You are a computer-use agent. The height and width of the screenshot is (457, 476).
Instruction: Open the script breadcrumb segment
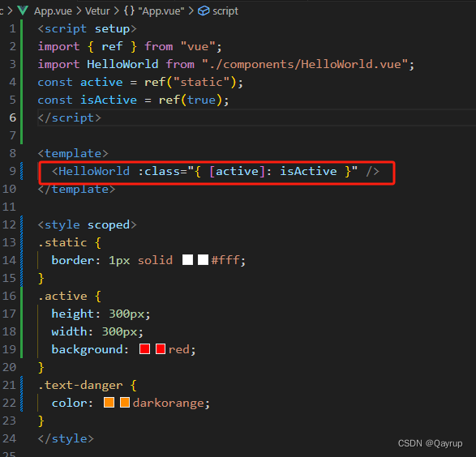click(225, 11)
